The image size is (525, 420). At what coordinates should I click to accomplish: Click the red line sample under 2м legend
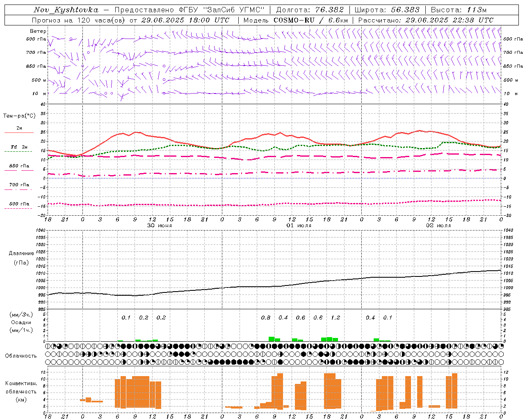[x=19, y=133]
